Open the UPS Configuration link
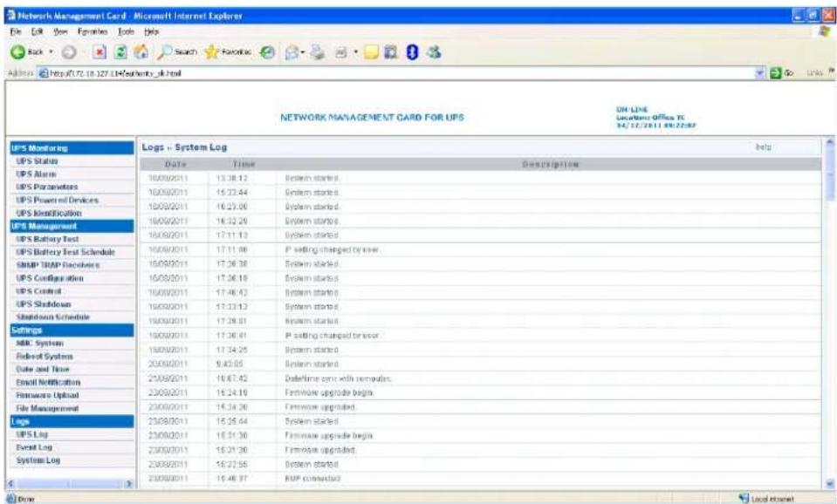Image resolution: width=837 pixels, height=504 pixels. tap(50, 278)
